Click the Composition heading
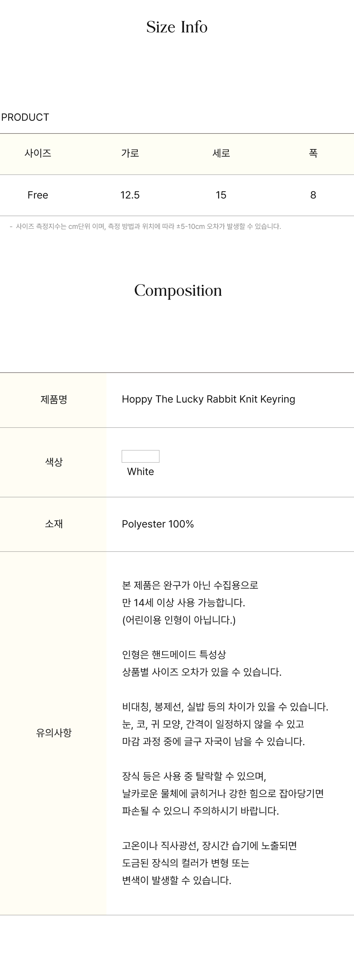This screenshot has width=354, height=980. tap(178, 291)
